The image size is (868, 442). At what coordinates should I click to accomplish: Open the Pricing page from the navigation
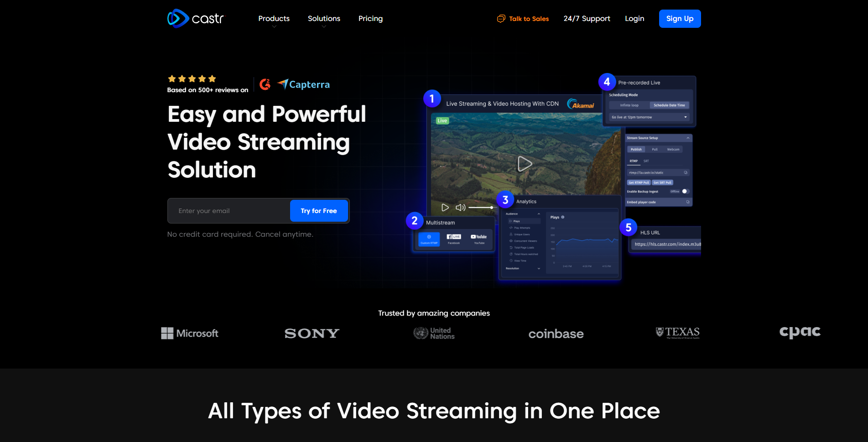[370, 19]
